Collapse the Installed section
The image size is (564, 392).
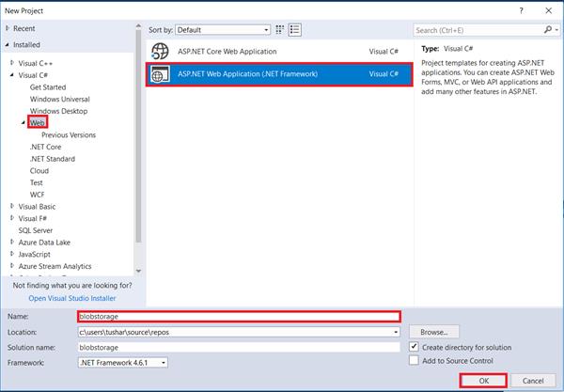(x=7, y=43)
